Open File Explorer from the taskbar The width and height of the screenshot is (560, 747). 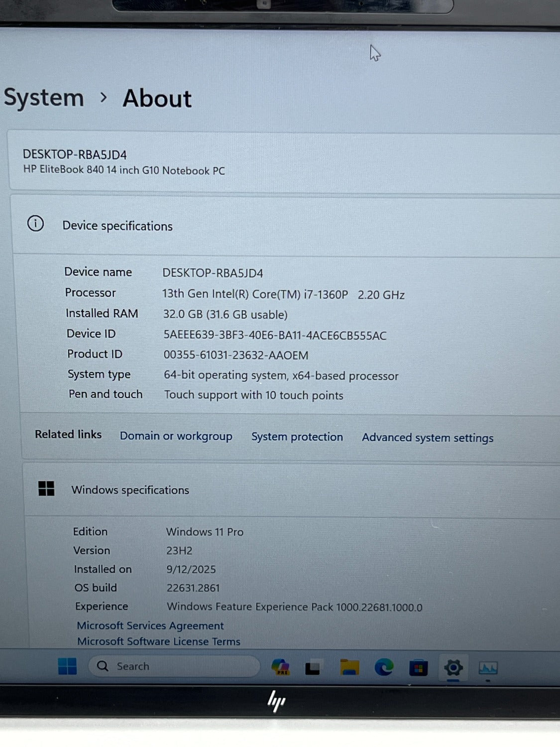tap(349, 667)
